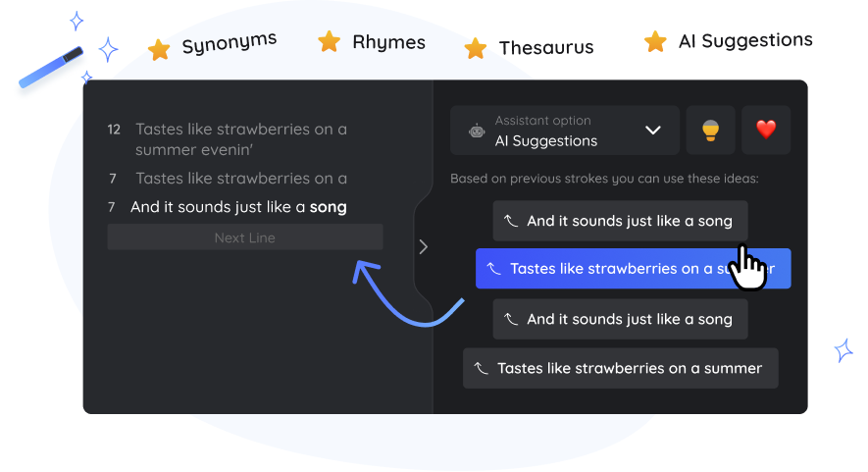Click the robot assistant icon

477,131
